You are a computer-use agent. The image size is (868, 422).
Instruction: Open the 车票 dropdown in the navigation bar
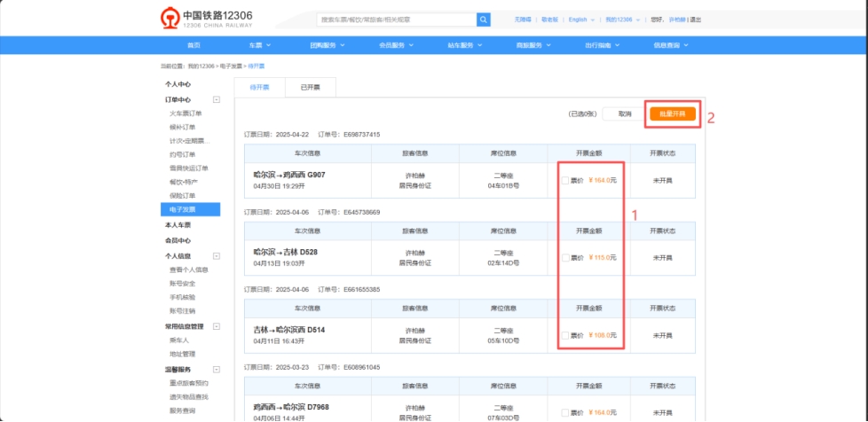(260, 45)
